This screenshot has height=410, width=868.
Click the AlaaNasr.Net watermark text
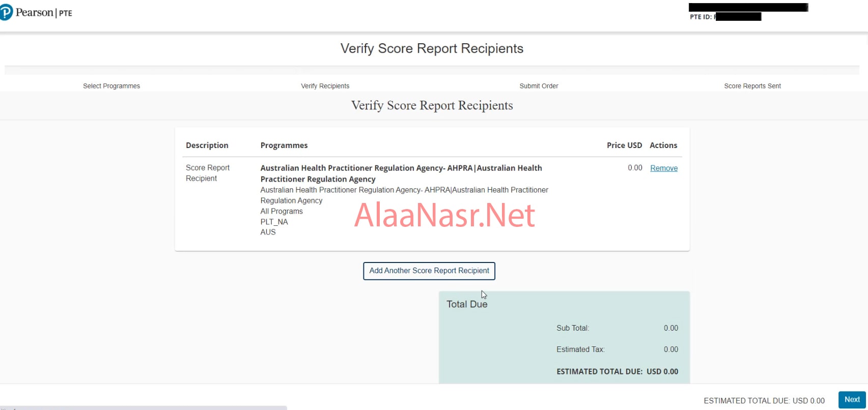tap(444, 215)
